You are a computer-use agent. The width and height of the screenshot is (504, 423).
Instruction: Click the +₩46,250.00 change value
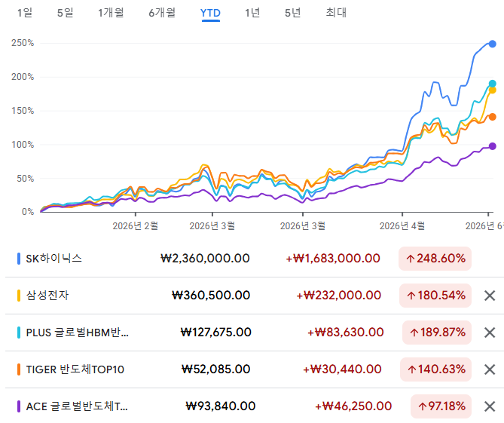tap(353, 406)
